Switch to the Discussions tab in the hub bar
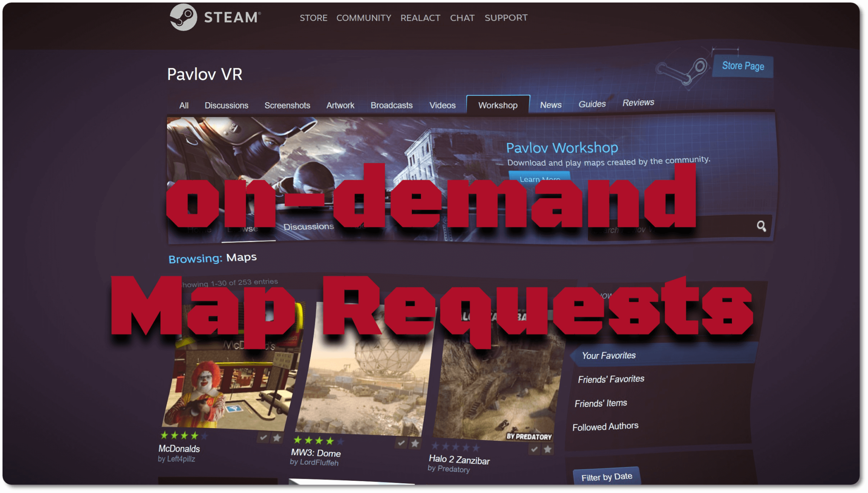 point(226,106)
